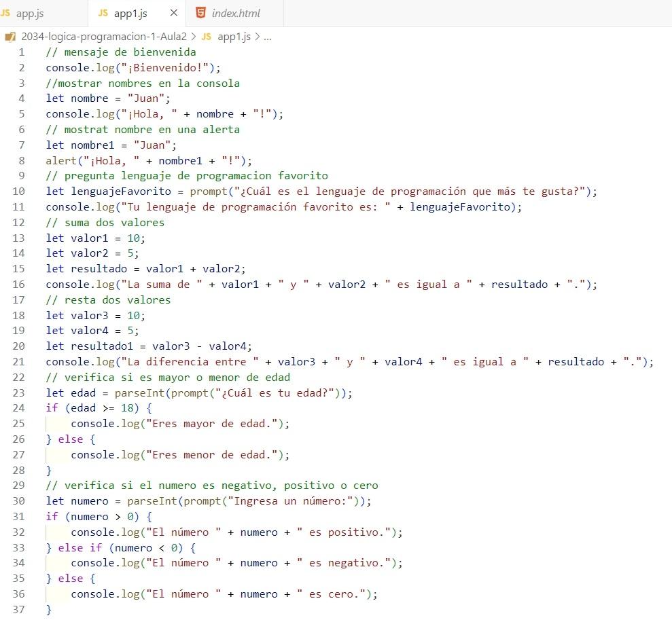Image resolution: width=672 pixels, height=620 pixels.
Task: Click line number 1 in the gutter
Action: coord(22,52)
